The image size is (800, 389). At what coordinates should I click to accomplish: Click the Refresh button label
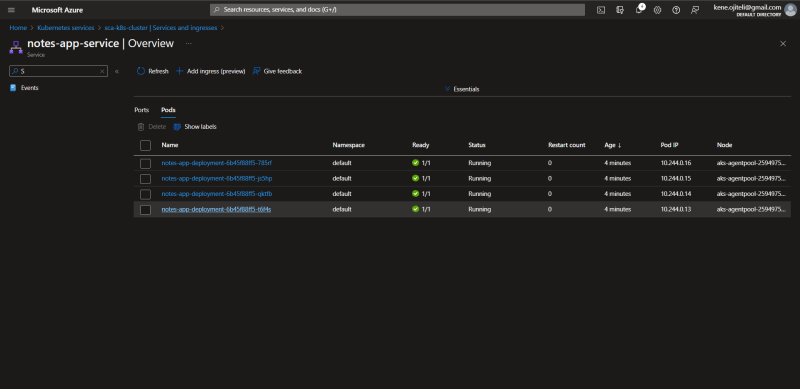[x=158, y=71]
